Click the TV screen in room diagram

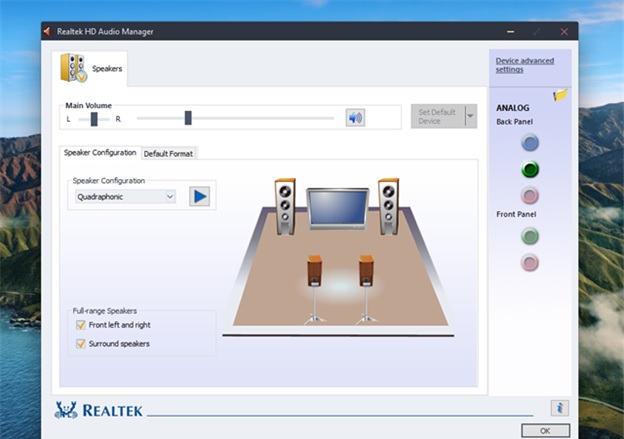pos(337,209)
